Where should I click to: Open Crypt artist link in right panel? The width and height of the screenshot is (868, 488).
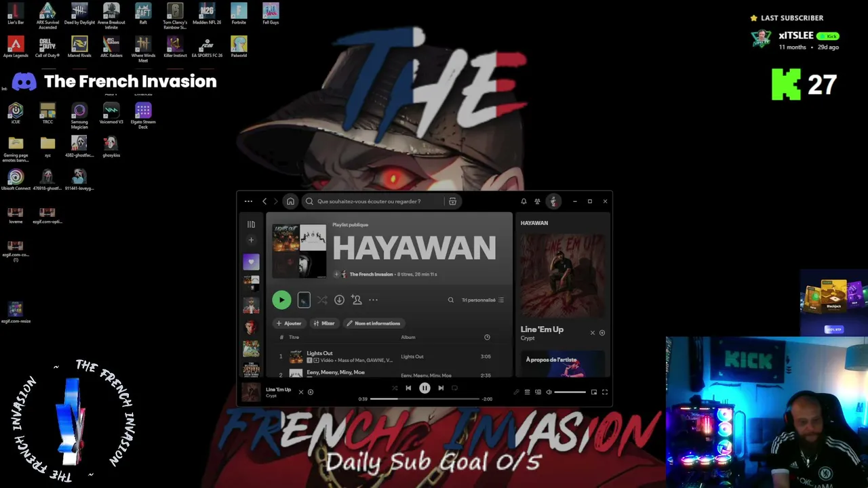(x=528, y=338)
